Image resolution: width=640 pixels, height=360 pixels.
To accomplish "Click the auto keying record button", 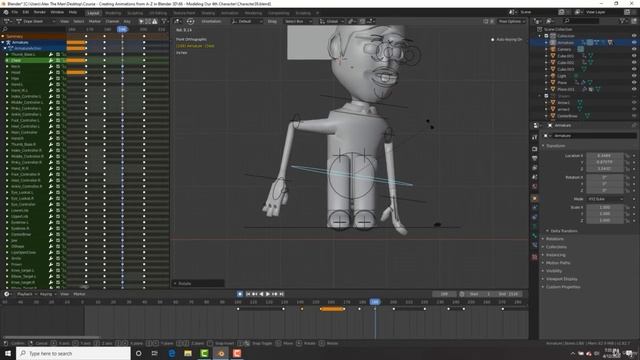I will click(240, 294).
